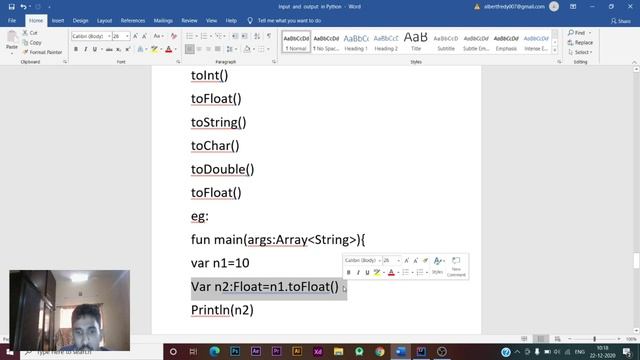Click Shrink Font icon in ribbon
This screenshot has width=640, height=360.
click(144, 36)
